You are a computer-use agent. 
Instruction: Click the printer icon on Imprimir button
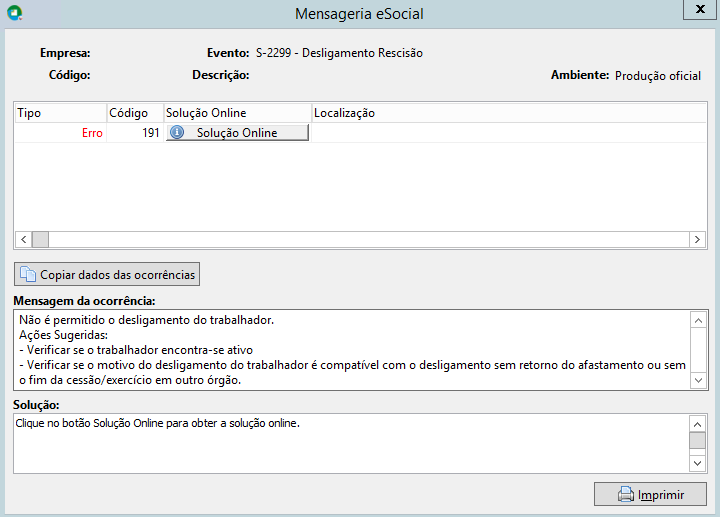(625, 494)
